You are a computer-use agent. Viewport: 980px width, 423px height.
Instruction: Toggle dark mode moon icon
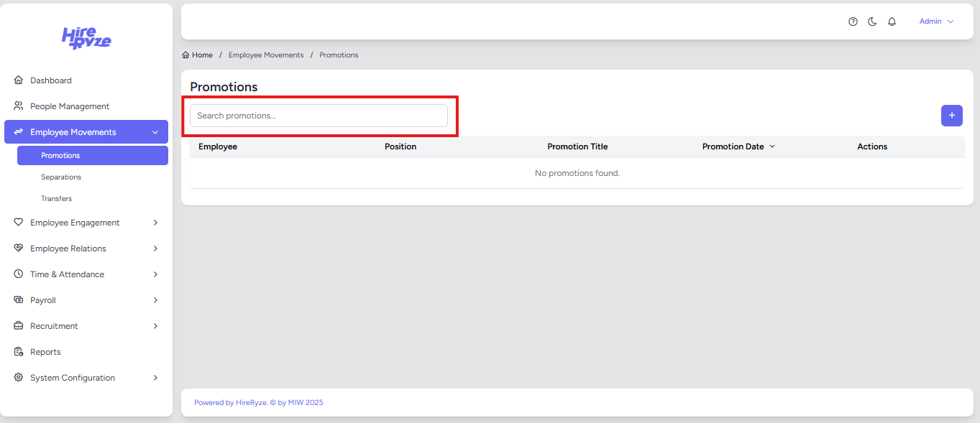pos(872,22)
